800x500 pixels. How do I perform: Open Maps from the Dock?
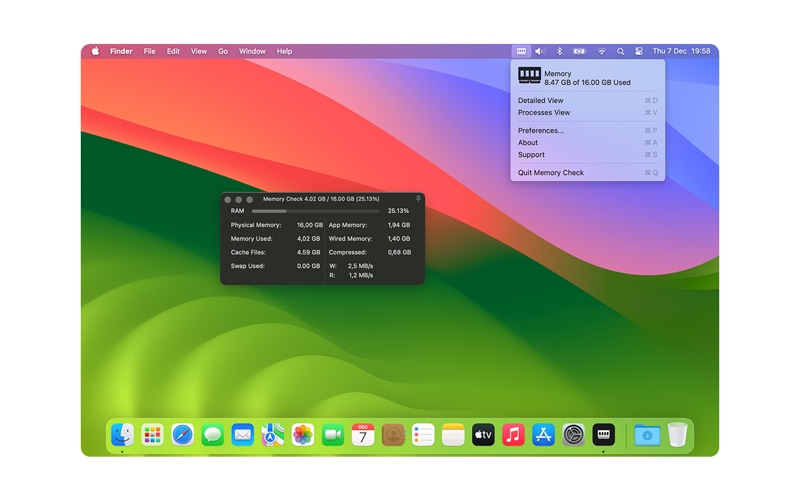pyautogui.click(x=272, y=435)
